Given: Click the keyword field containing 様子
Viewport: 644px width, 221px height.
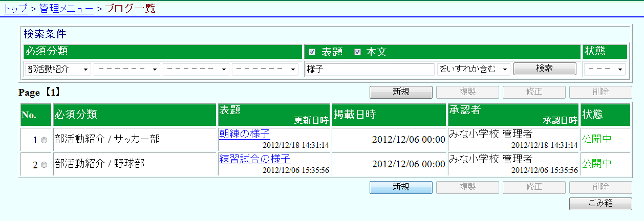Looking at the screenshot, I should coord(370,69).
